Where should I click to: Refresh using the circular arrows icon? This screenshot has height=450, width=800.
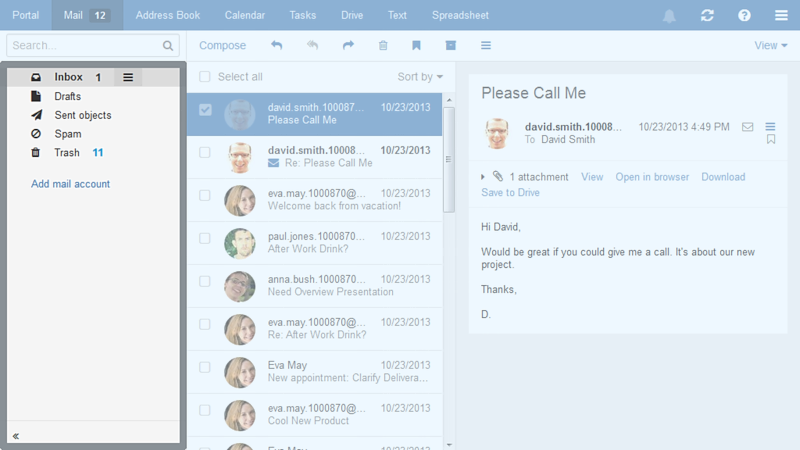[x=707, y=15]
